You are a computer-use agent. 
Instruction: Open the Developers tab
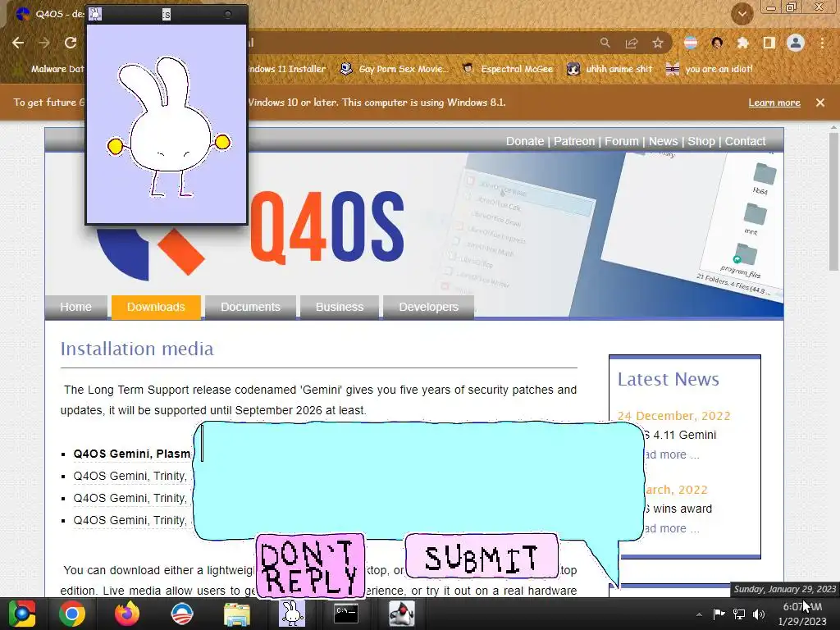point(428,307)
